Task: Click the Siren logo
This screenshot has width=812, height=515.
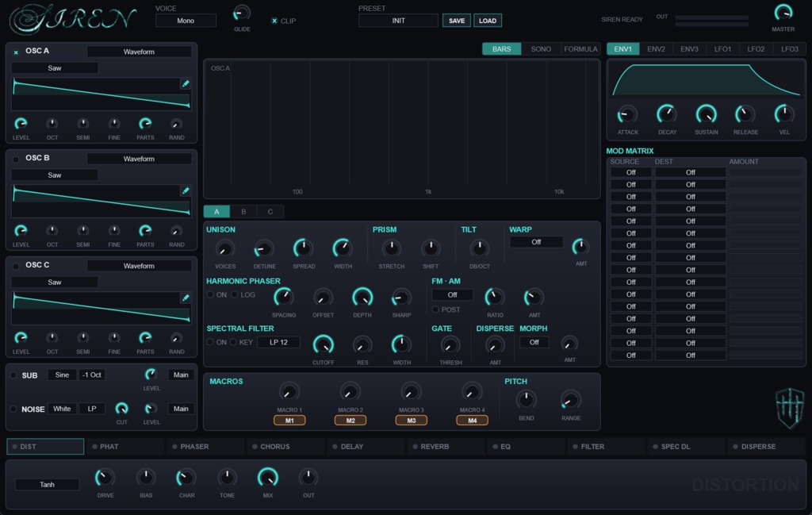Action: tap(72, 20)
